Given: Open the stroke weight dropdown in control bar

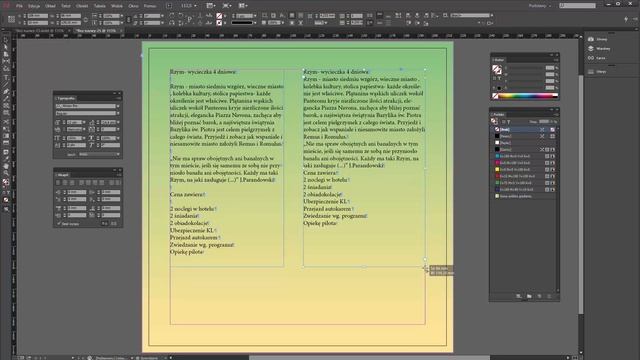Looking at the screenshot, I should (255, 16).
